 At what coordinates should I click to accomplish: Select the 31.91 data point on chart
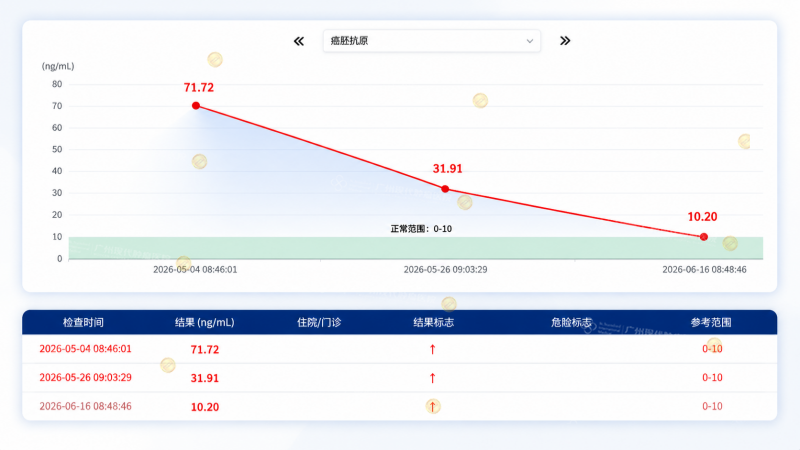click(445, 189)
